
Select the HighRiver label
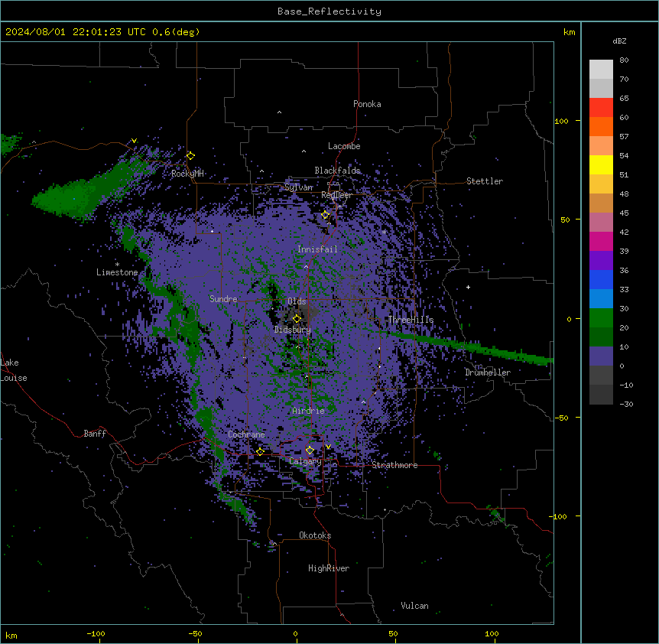click(x=329, y=569)
